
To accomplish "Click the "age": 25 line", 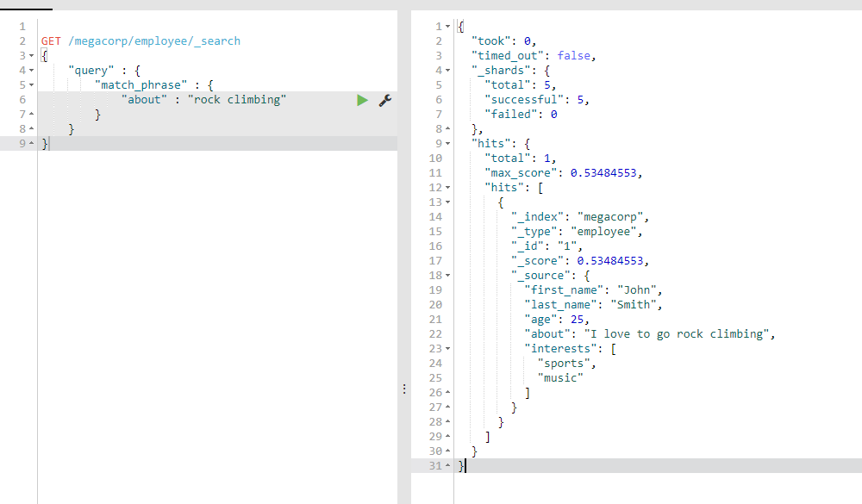I will [557, 320].
